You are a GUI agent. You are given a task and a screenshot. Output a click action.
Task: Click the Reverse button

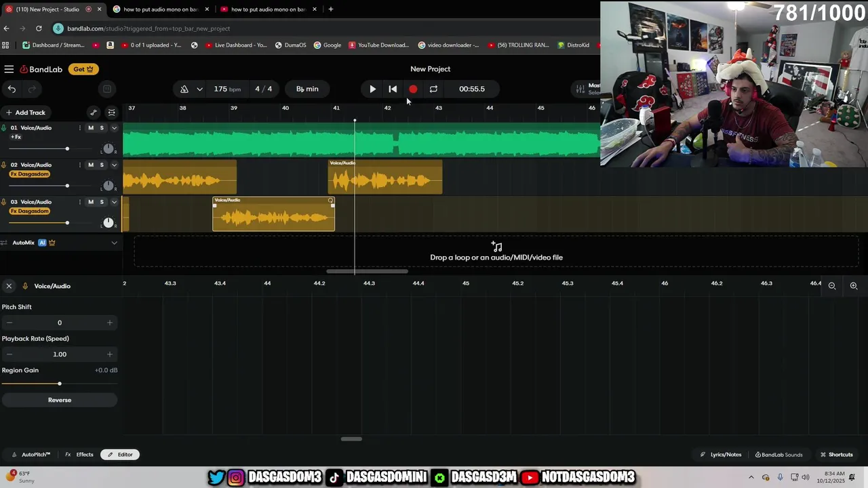pos(60,400)
